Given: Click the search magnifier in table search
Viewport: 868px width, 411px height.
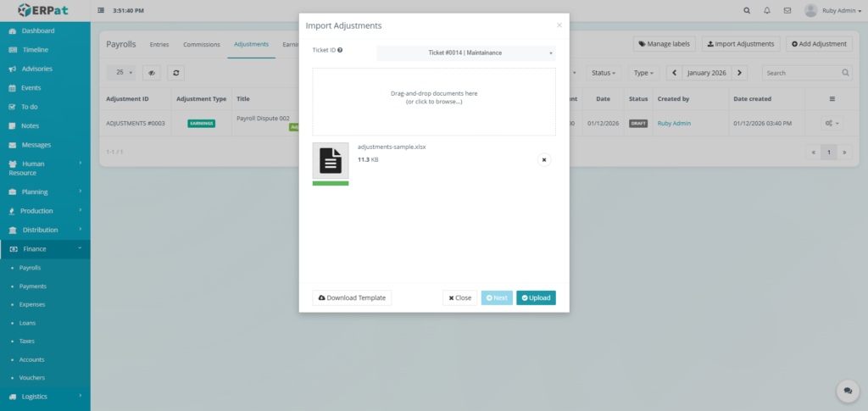Looking at the screenshot, I should 845,73.
